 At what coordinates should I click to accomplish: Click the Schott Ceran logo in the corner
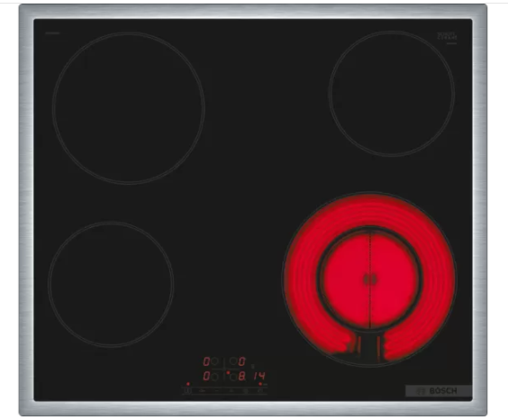[x=447, y=36]
